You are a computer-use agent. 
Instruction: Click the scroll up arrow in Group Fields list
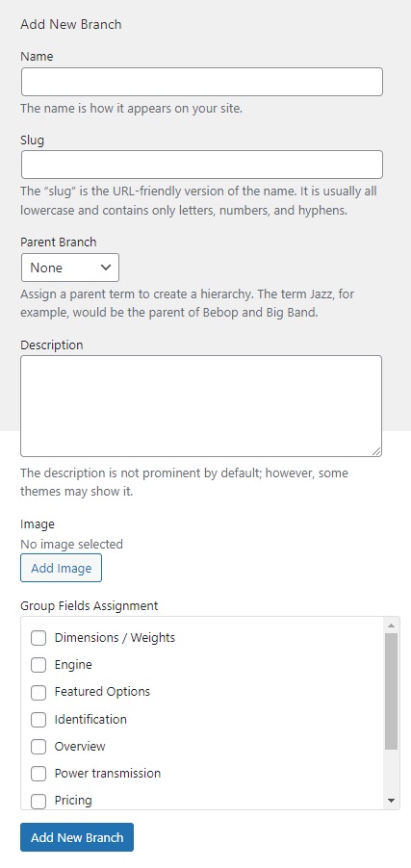point(391,625)
